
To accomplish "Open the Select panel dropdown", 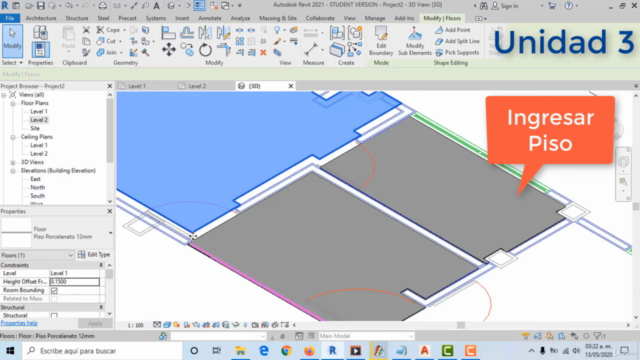I will click(12, 63).
